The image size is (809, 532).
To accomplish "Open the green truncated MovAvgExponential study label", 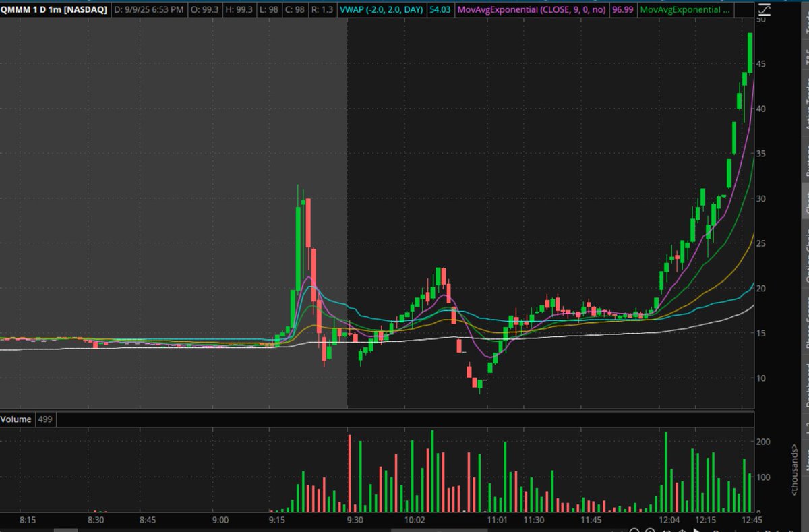I will [685, 10].
